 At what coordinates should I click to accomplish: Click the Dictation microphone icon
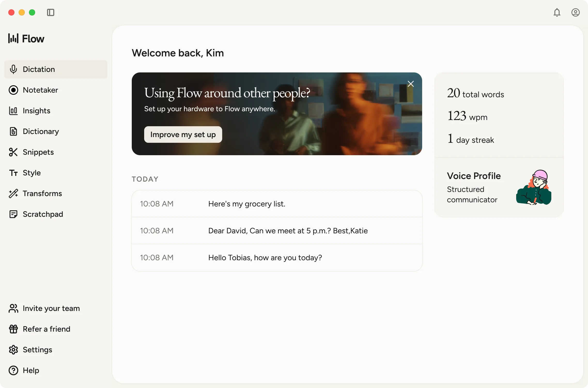pyautogui.click(x=13, y=69)
